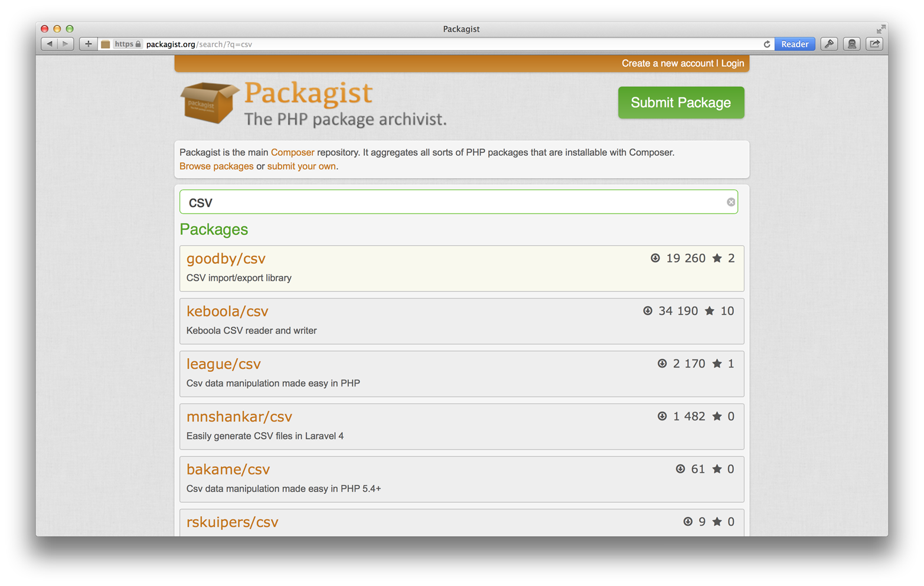The height and width of the screenshot is (586, 924).
Task: Enable Reader mode
Action: coord(795,44)
